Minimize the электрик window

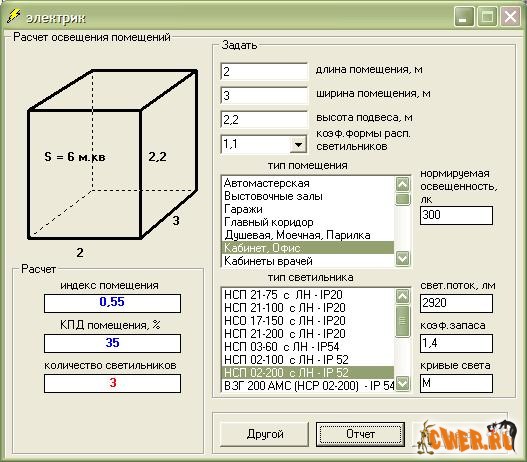[464, 16]
